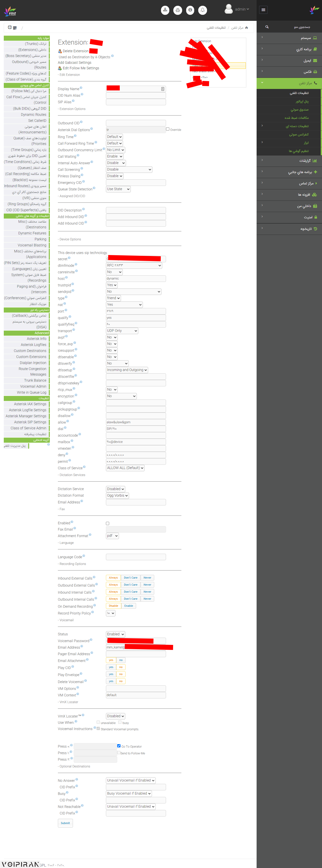Click the menu search magnifier icon
This screenshot has height=868, width=322.
(x=267, y=27)
